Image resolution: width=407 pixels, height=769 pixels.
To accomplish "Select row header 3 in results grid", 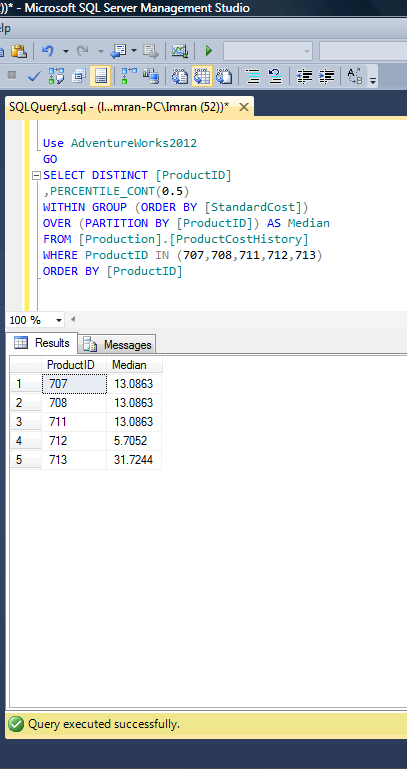I will [26, 422].
